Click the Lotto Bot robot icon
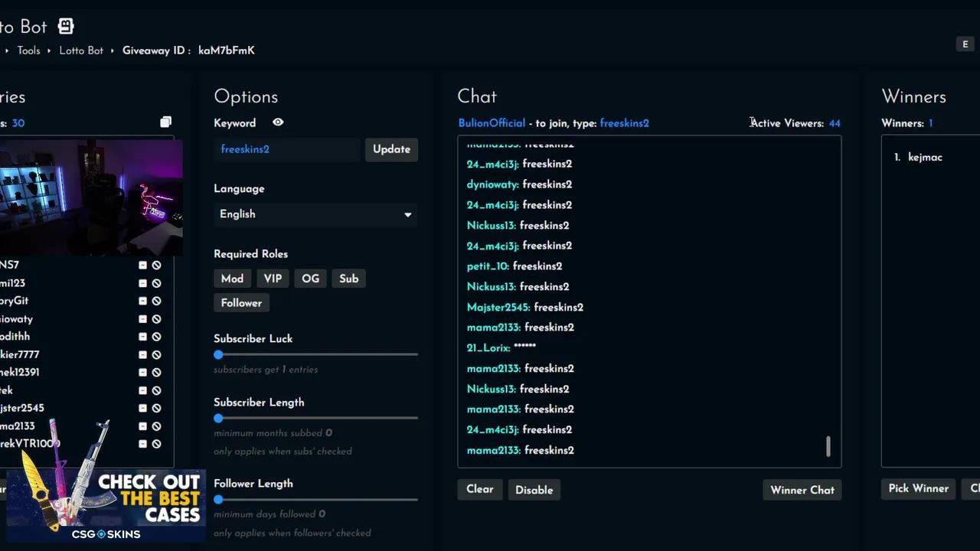The height and width of the screenshot is (551, 980). (x=66, y=27)
